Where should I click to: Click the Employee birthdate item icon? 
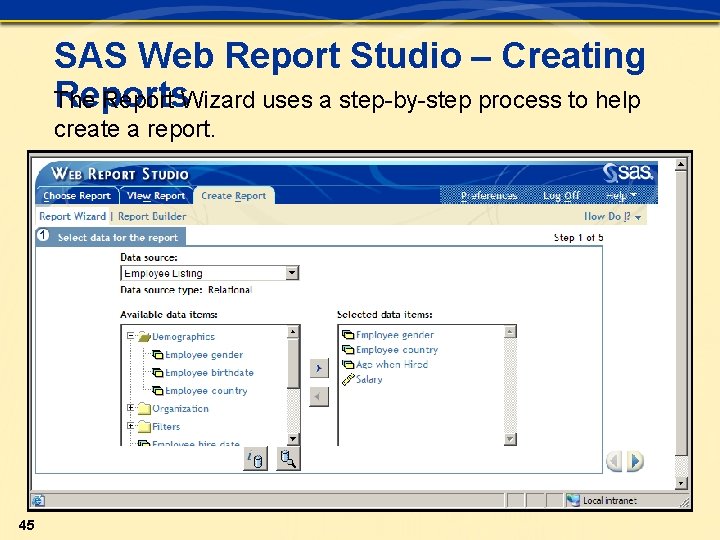(158, 372)
